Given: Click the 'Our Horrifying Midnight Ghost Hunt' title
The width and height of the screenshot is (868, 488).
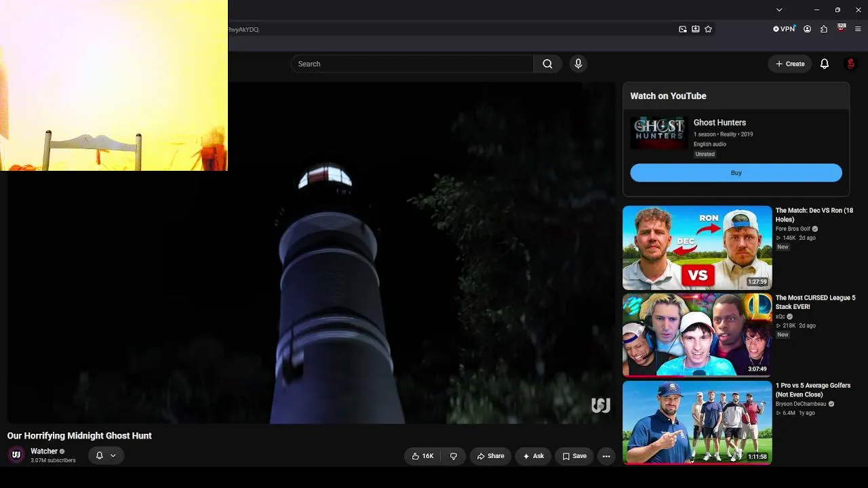Looking at the screenshot, I should [79, 436].
